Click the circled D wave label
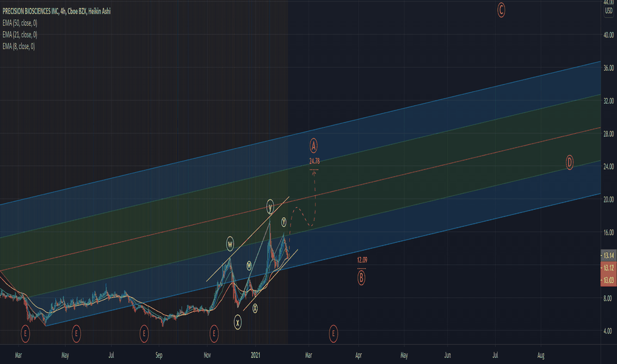Image resolution: width=617 pixels, height=364 pixels. (x=569, y=163)
